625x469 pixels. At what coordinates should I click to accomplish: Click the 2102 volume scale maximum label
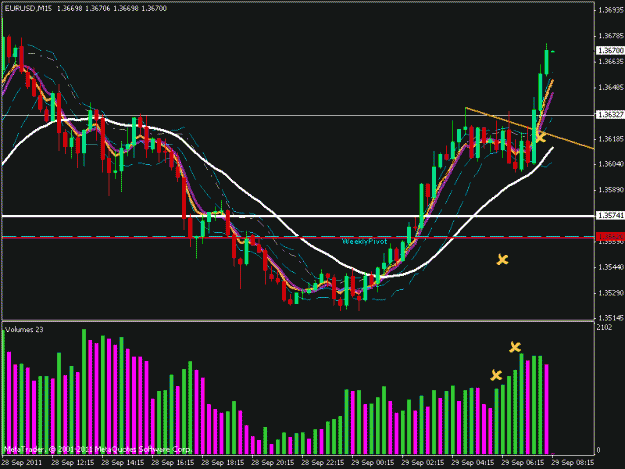[x=604, y=327]
